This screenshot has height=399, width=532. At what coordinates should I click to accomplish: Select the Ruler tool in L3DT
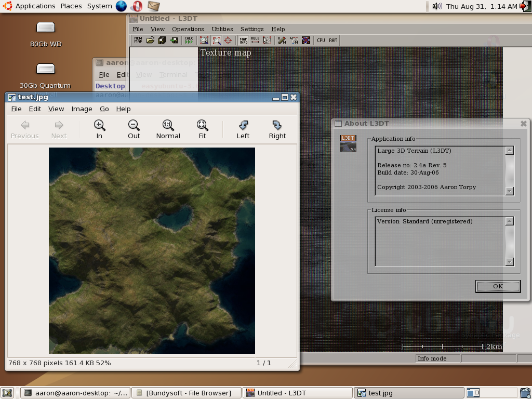tap(255, 40)
